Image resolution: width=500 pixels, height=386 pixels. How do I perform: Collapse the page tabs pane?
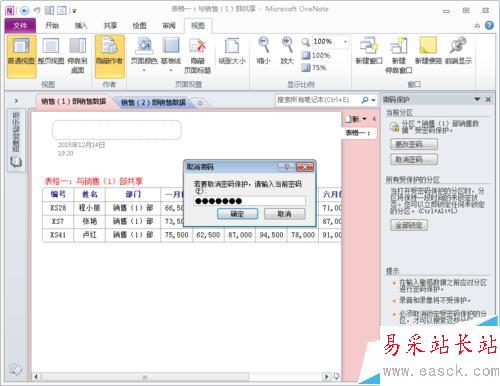coord(374,119)
